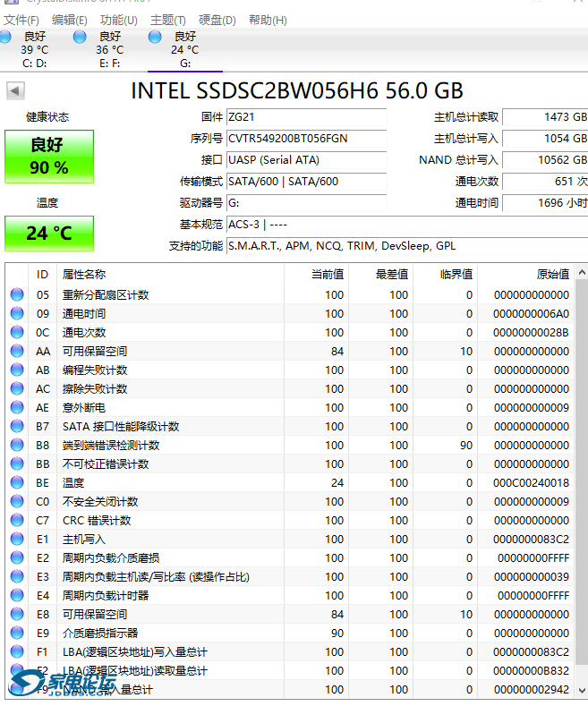Click the status icon for AB 编程失败计数
Screen dimensions: 588x706
click(x=17, y=370)
